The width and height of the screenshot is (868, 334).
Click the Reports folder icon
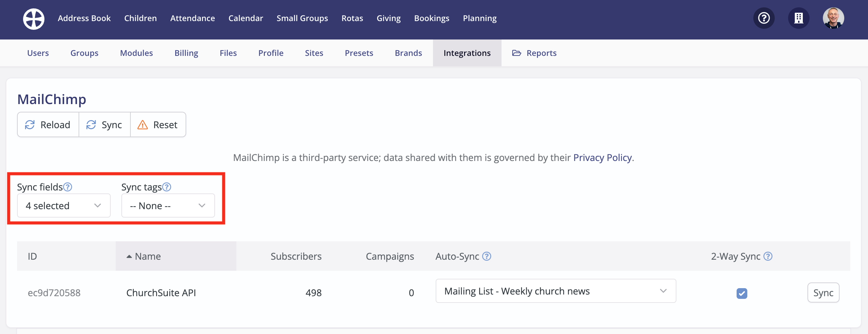517,53
